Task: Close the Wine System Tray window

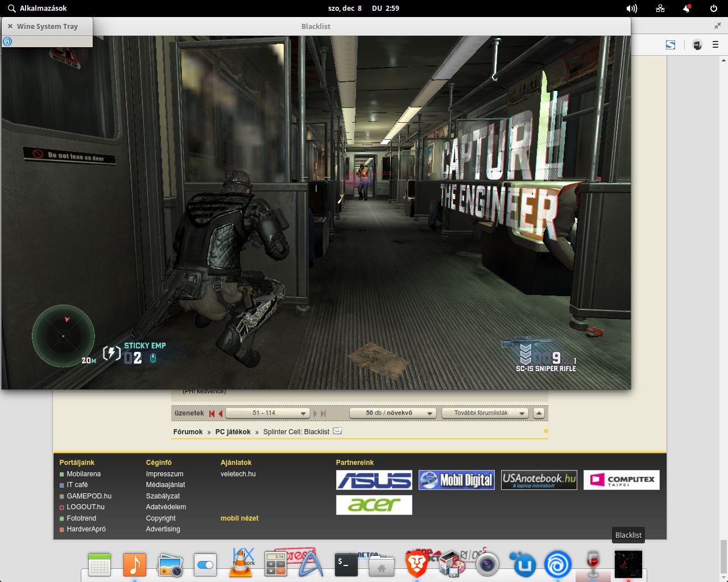Action: coord(10,26)
